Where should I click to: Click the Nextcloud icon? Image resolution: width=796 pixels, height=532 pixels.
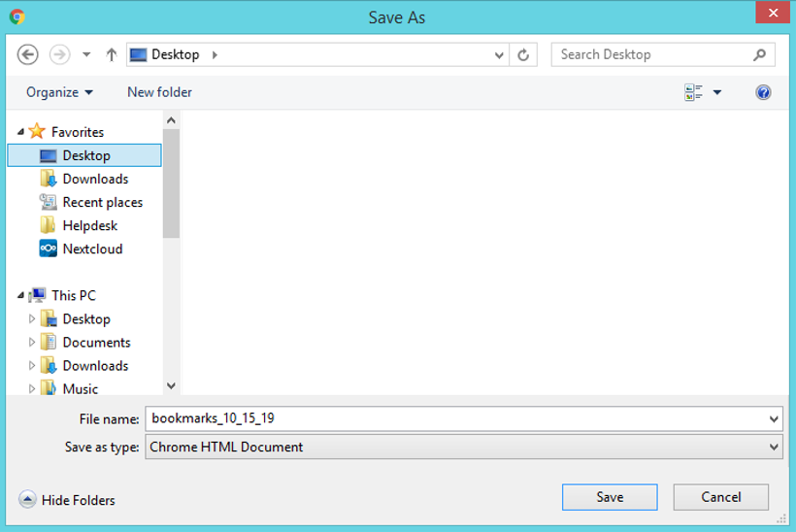click(x=49, y=249)
